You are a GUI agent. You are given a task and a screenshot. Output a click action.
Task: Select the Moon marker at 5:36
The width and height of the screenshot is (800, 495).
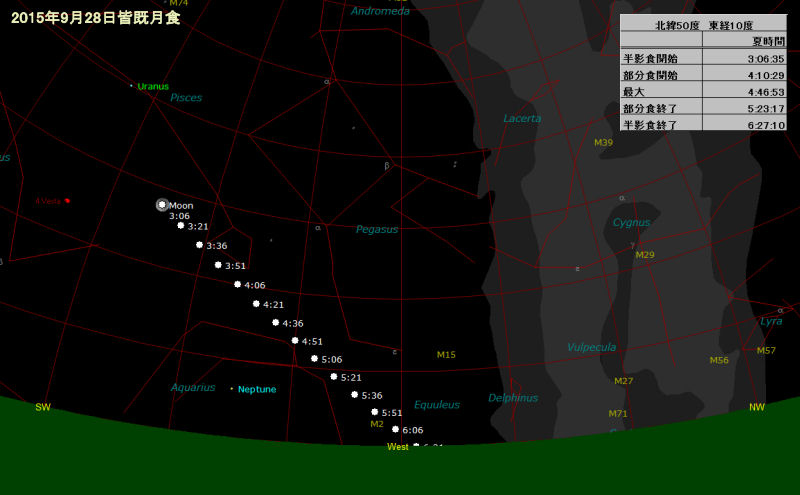pos(353,395)
